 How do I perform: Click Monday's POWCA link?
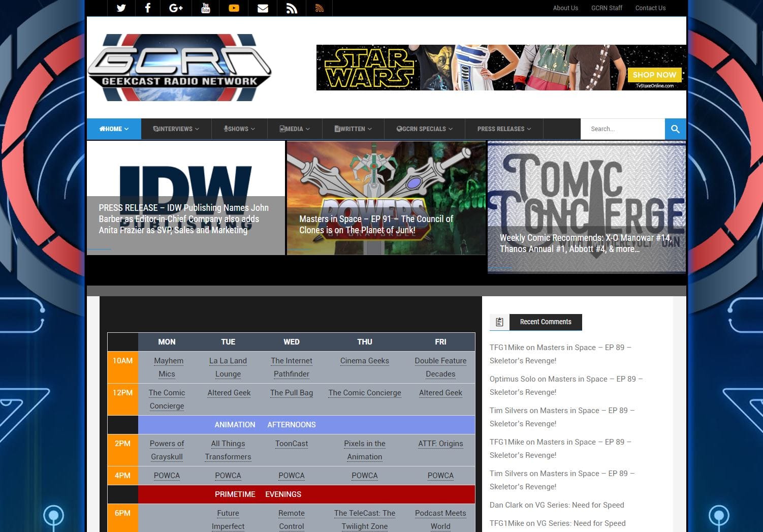tap(167, 476)
